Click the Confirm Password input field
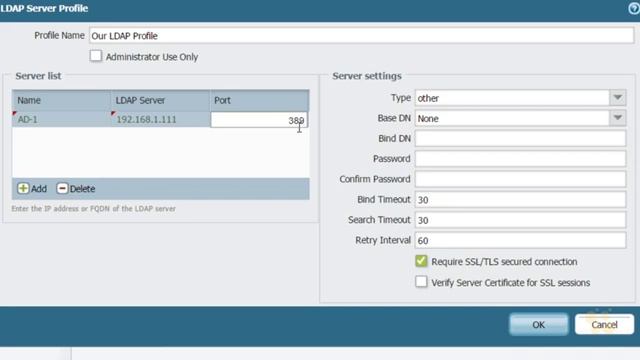 [x=520, y=179]
